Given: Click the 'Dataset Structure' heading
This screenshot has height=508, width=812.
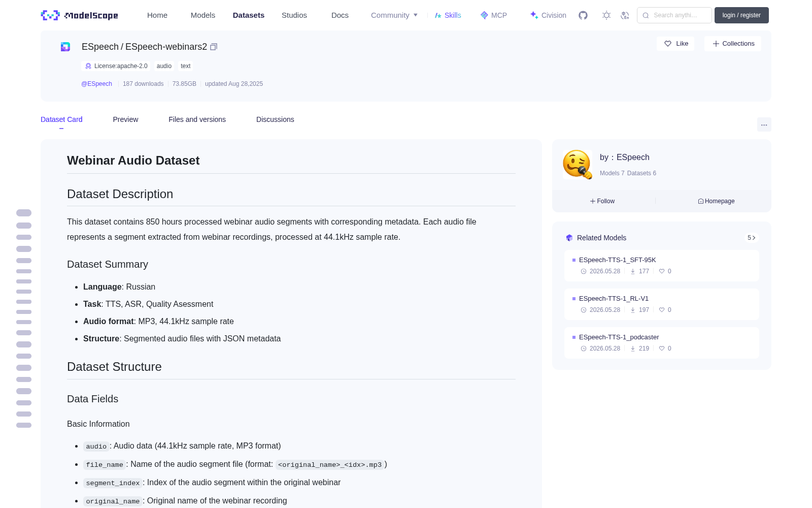Looking at the screenshot, I should [114, 367].
